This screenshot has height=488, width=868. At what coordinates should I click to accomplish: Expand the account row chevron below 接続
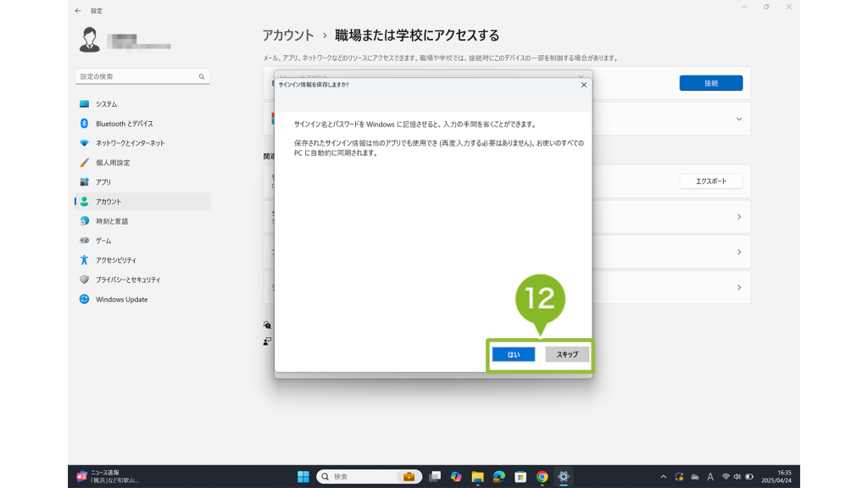738,119
